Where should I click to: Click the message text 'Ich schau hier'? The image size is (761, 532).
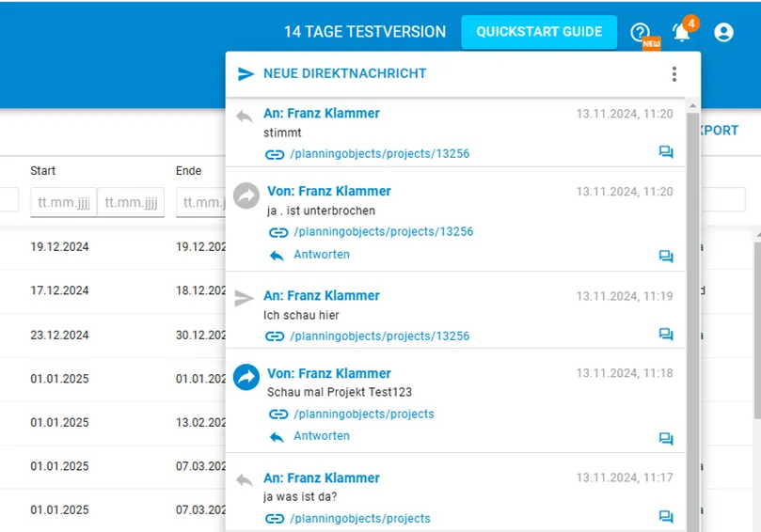click(x=301, y=315)
